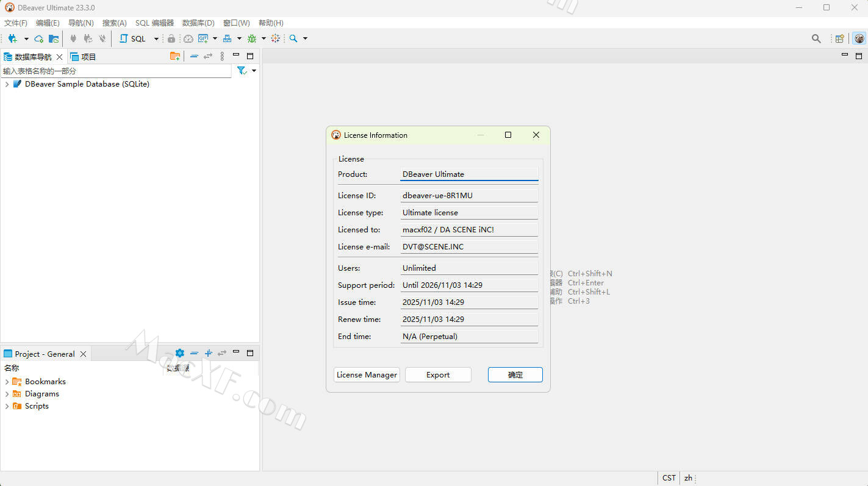Click the green bug debug icon

click(x=251, y=38)
